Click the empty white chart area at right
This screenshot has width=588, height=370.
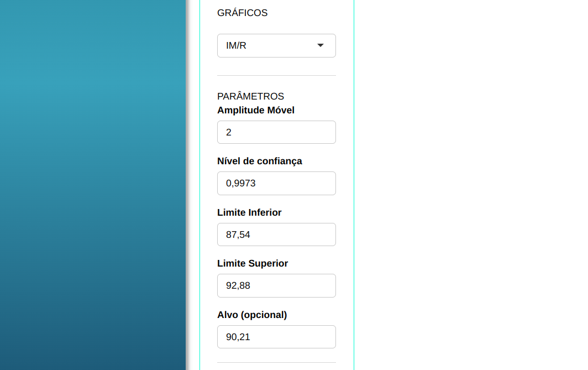470,185
